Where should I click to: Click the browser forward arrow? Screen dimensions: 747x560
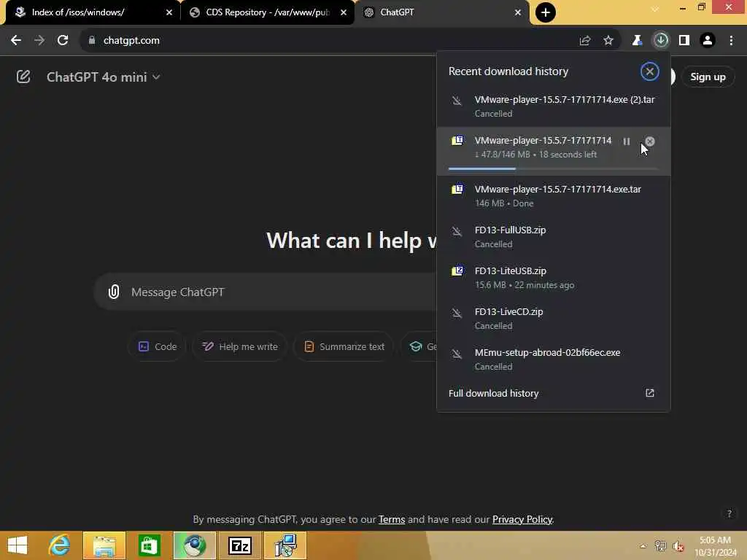pos(39,41)
